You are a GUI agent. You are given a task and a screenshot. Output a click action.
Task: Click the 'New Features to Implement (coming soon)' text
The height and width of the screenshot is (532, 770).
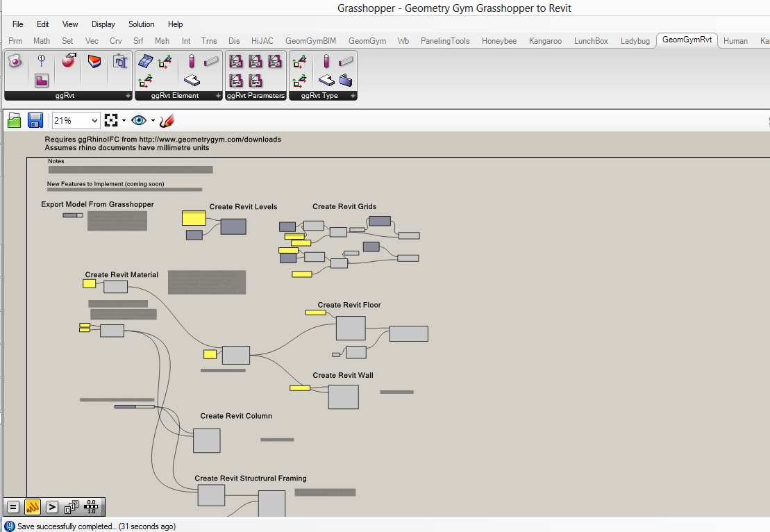tap(106, 184)
